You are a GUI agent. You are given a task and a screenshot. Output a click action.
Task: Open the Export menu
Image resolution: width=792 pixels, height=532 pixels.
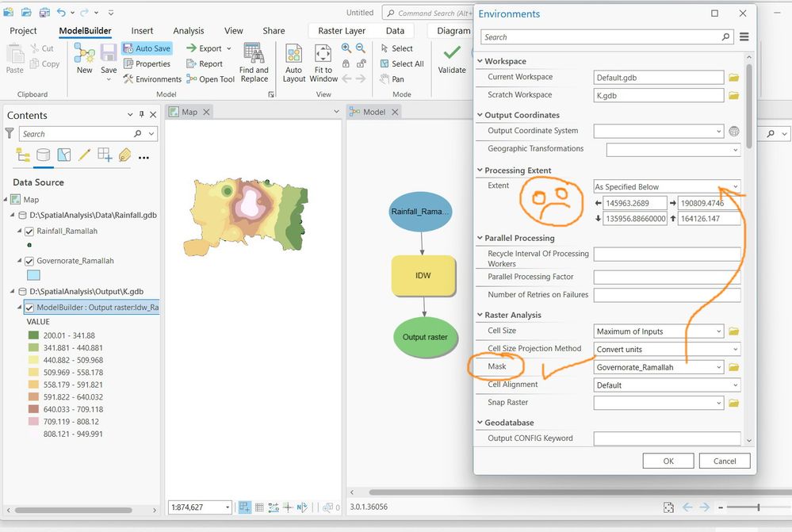pos(209,48)
